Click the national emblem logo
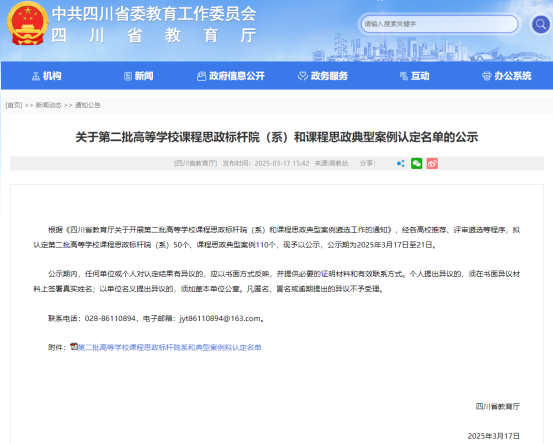553x444 pixels. tap(28, 23)
